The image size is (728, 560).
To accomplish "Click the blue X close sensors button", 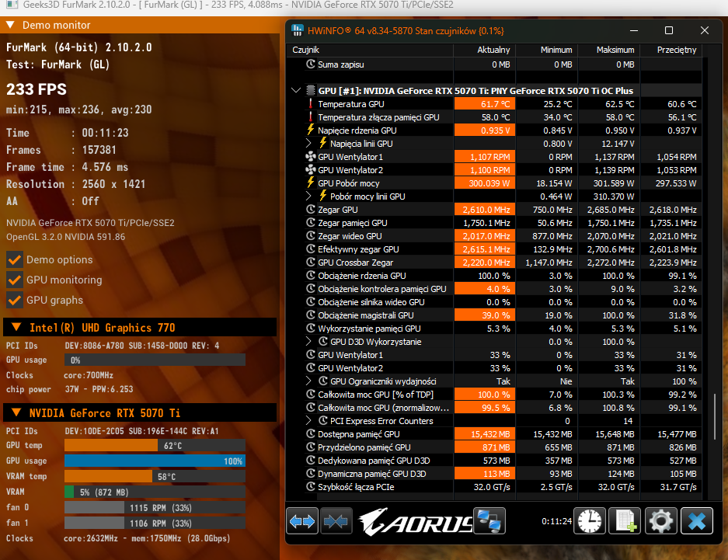I will [697, 521].
